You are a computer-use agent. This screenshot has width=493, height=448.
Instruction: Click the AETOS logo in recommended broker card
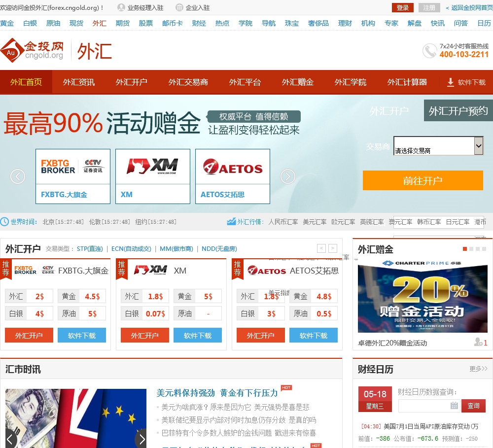[x=267, y=271]
